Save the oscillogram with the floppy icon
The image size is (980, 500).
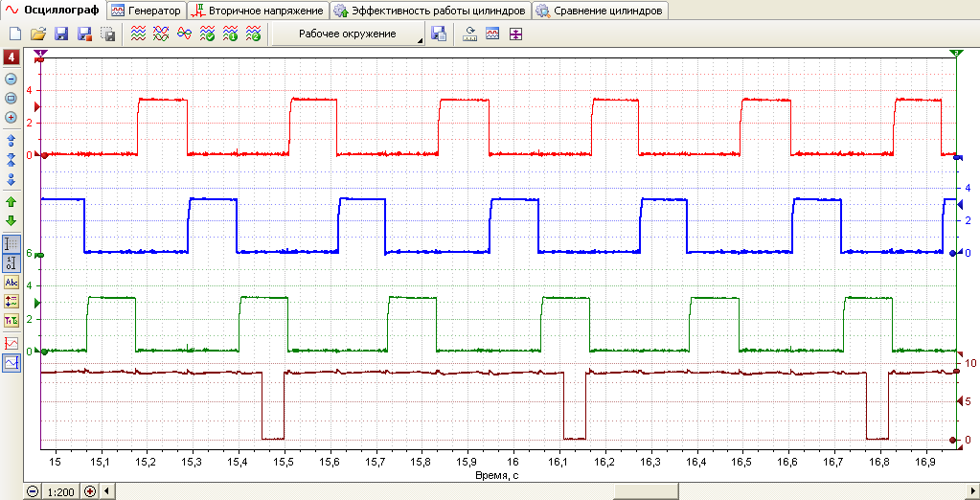[61, 34]
